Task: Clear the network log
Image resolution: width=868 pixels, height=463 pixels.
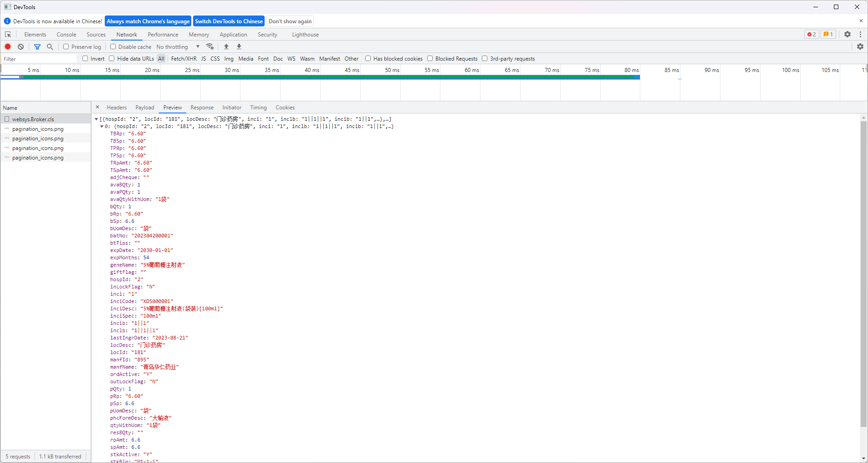Action: (x=20, y=46)
